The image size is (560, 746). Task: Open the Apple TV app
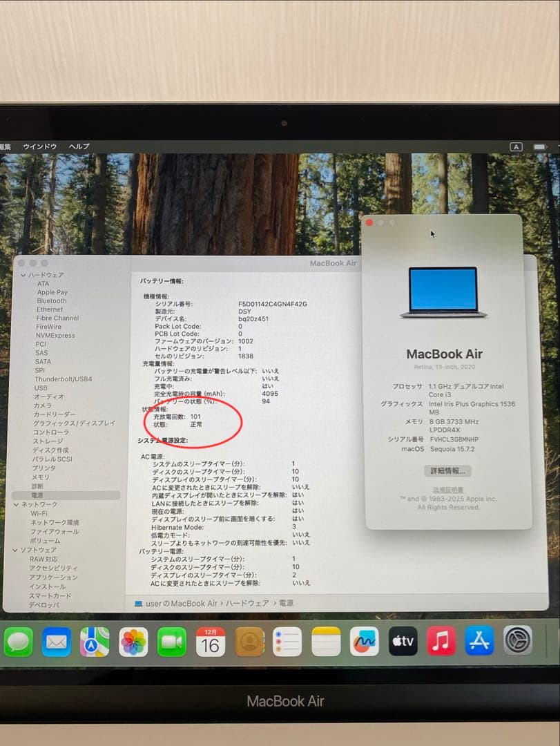coord(403,642)
